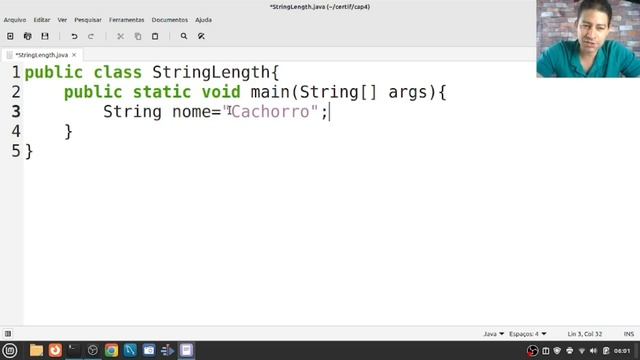The width and height of the screenshot is (640, 360).
Task: Open the Documentos menu
Action: (170, 20)
